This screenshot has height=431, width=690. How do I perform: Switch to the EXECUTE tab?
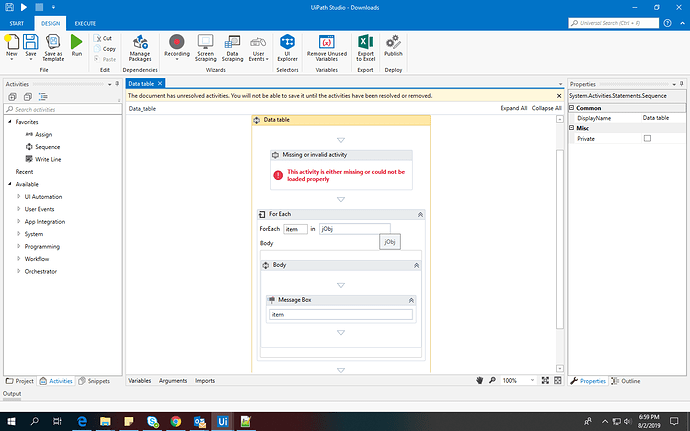85,23
